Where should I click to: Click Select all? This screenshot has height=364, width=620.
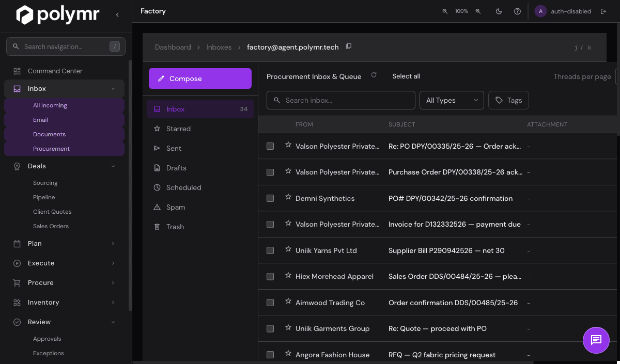[406, 76]
